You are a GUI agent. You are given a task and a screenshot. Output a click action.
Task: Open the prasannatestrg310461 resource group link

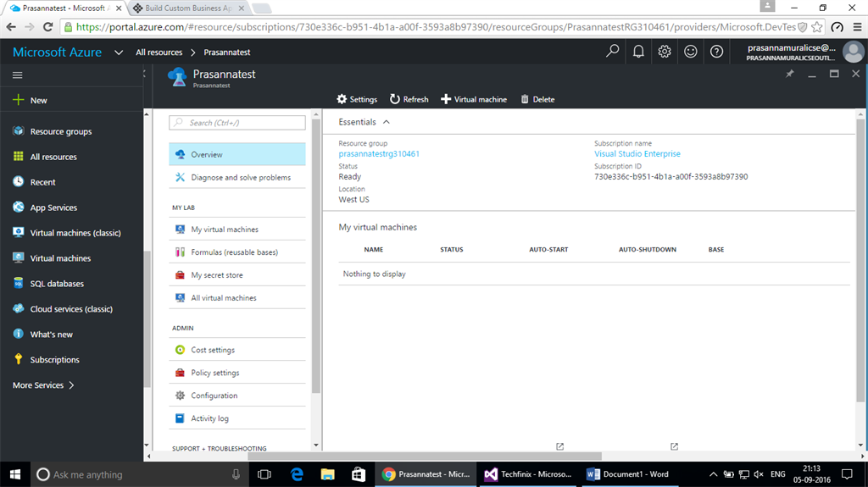(379, 154)
